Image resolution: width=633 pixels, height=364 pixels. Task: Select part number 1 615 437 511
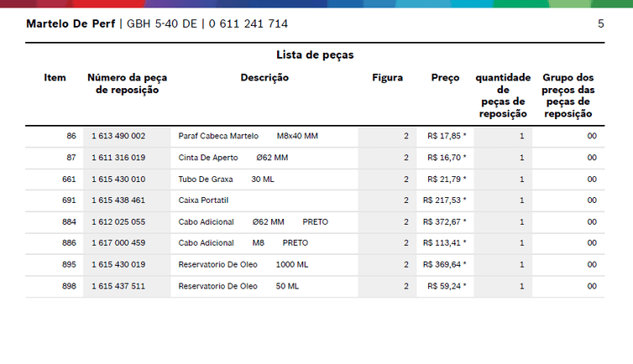pyautogui.click(x=118, y=286)
